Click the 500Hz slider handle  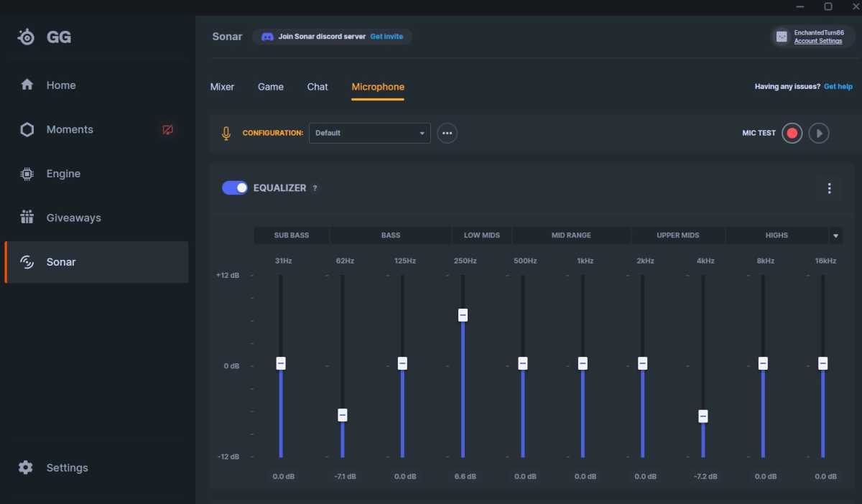pos(523,363)
